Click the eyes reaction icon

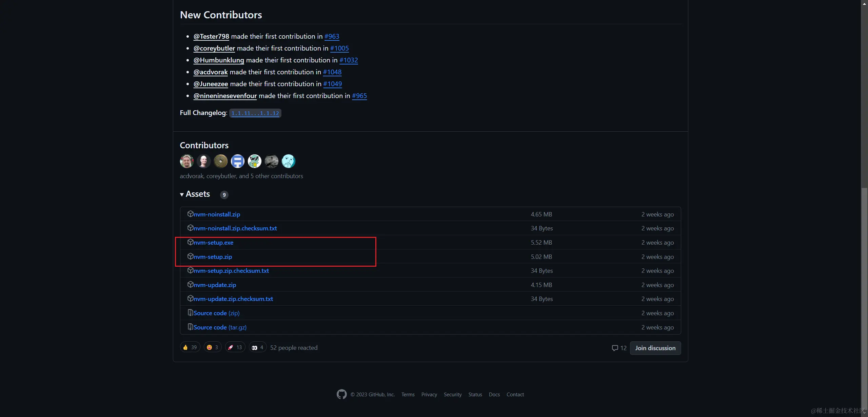(x=254, y=347)
